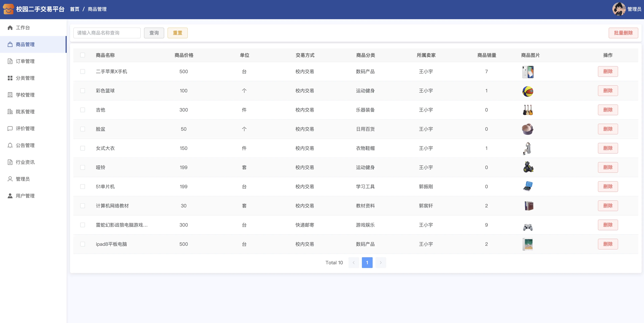Viewport: 644px width, 323px height.
Task: Click the 学校管理 building icon
Action: (10, 95)
